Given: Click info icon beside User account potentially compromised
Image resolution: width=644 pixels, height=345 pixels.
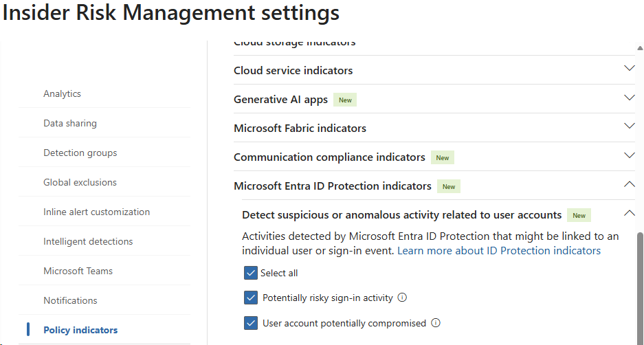Looking at the screenshot, I should [436, 323].
